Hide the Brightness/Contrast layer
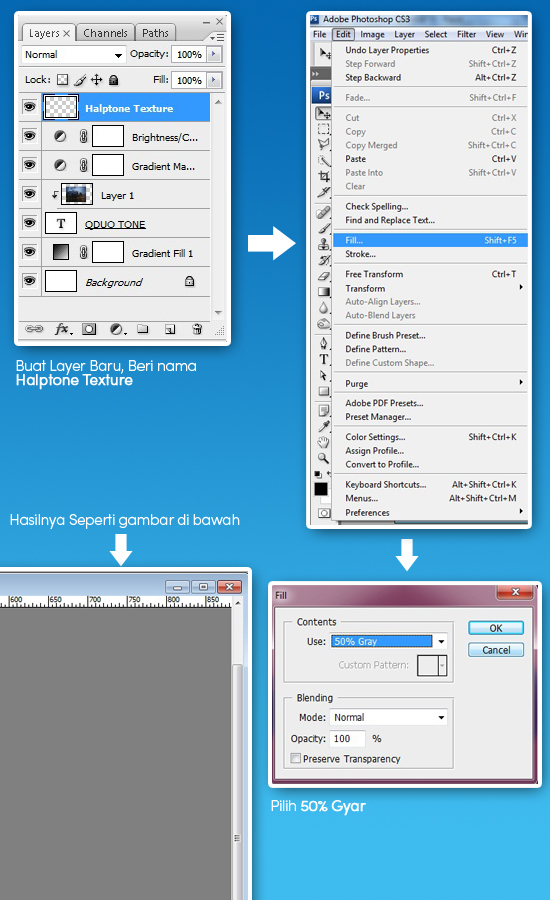The height and width of the screenshot is (900, 550). click(29, 136)
